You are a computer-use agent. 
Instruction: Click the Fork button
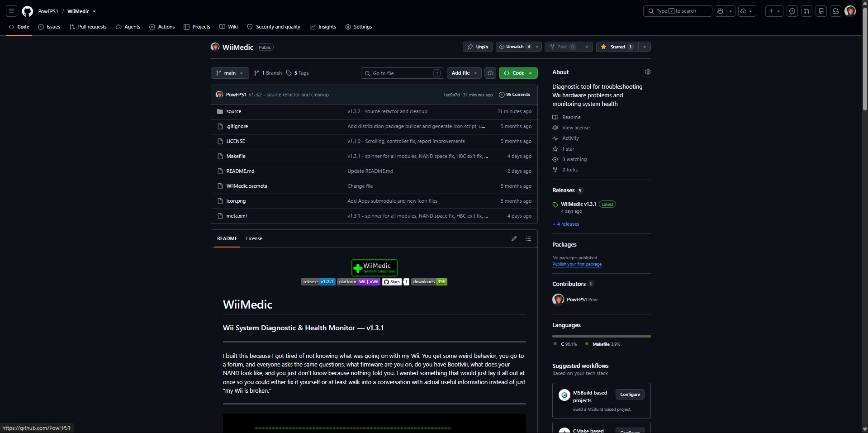click(563, 47)
